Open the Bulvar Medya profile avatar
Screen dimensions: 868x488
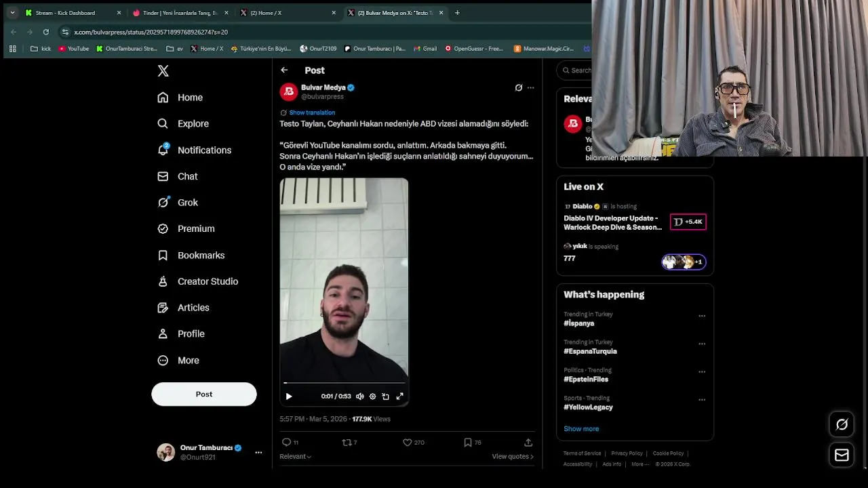point(289,91)
